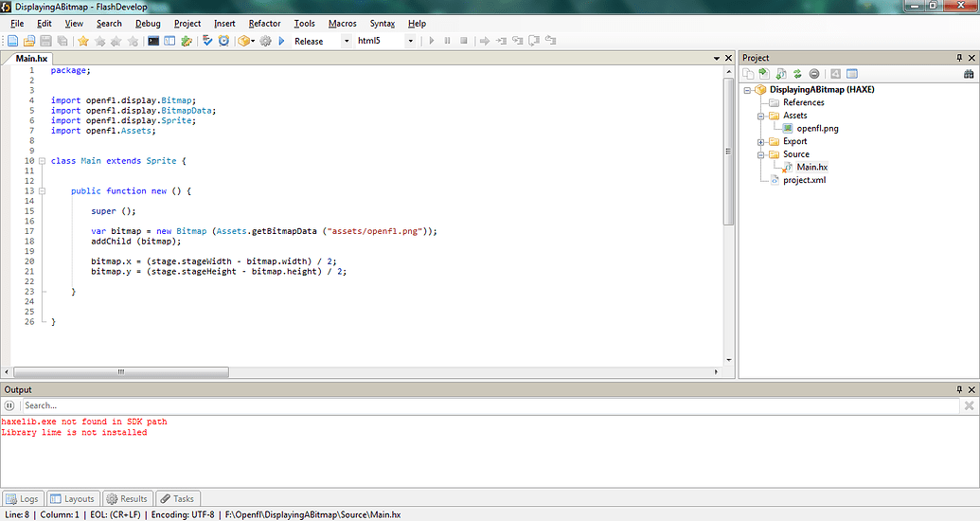Select Main.hx in the project tree
The image size is (980, 521).
(811, 167)
